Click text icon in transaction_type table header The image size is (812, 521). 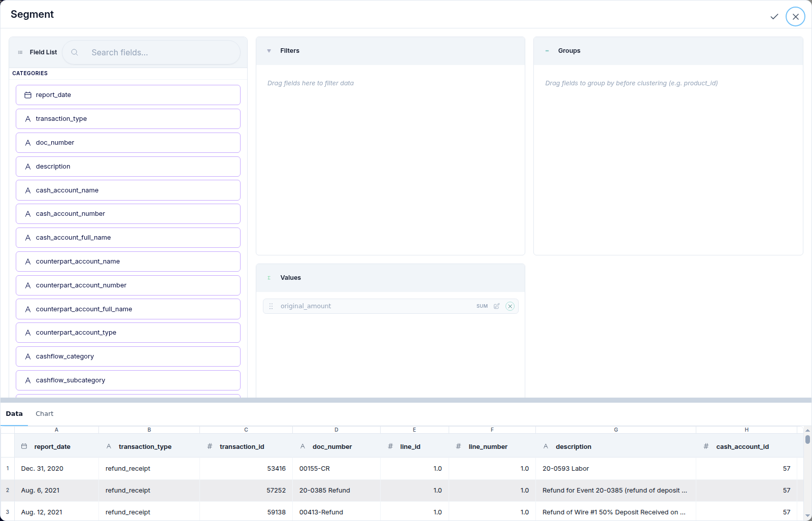coord(109,446)
